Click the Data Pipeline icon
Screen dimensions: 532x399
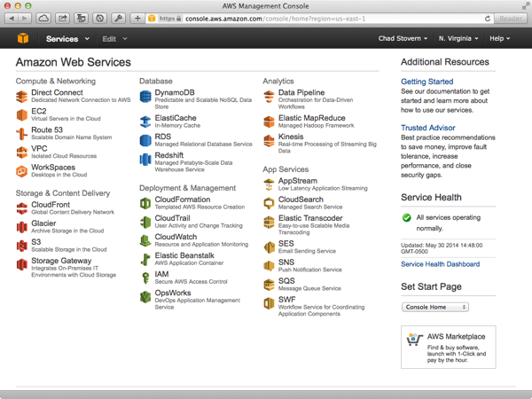269,97
